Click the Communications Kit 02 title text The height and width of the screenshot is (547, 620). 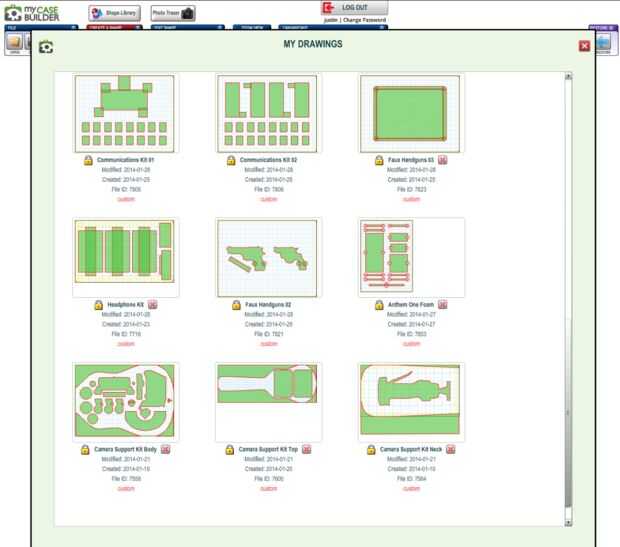click(x=268, y=160)
